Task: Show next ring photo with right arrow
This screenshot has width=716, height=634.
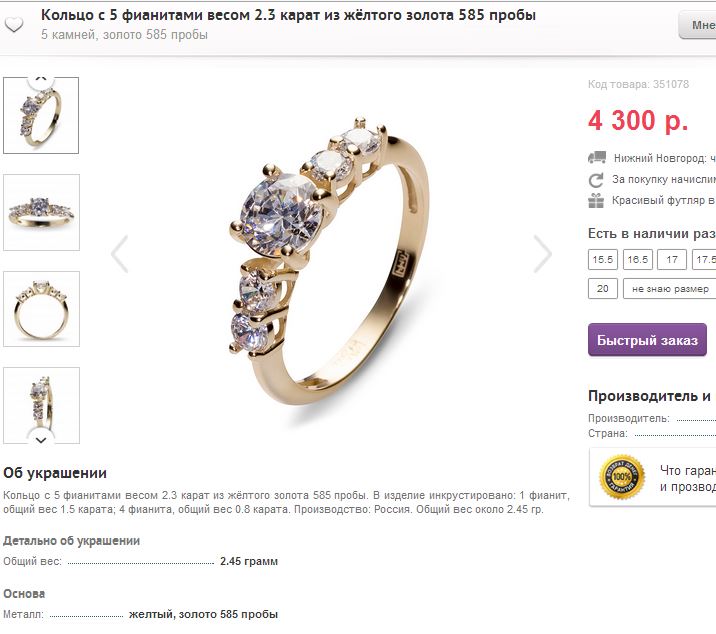Action: 542,254
